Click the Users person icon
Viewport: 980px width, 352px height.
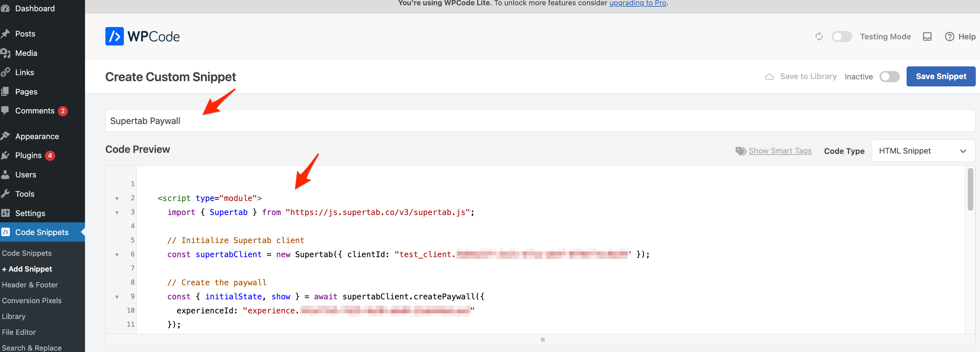pyautogui.click(x=5, y=175)
